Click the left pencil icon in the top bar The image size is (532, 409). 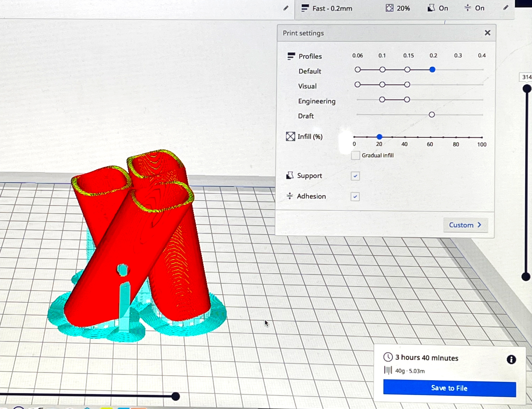286,8
